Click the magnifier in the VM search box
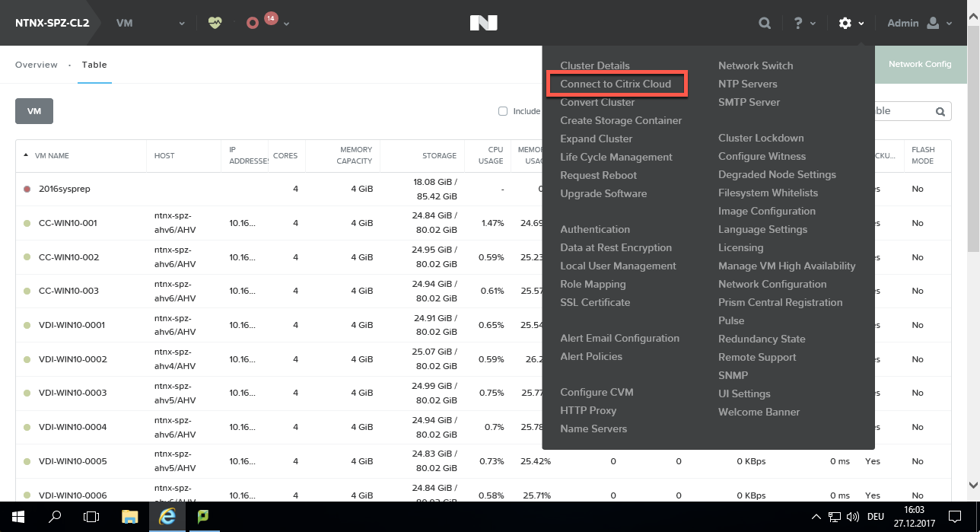This screenshot has width=980, height=532. 940,110
